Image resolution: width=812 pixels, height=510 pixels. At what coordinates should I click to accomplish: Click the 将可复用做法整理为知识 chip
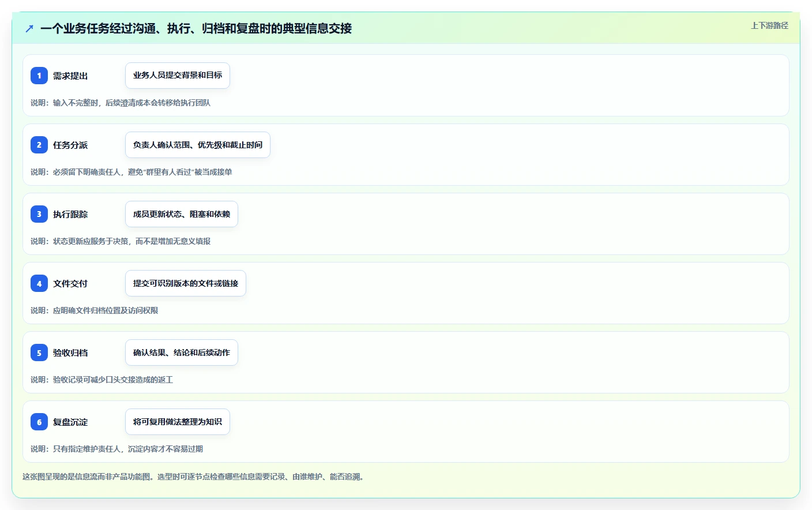tap(178, 422)
